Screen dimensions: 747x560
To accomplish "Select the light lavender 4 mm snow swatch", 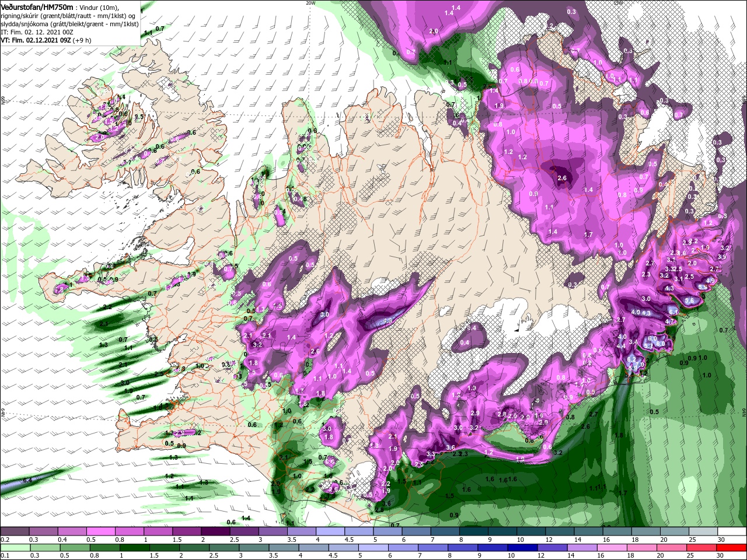I will (x=330, y=531).
